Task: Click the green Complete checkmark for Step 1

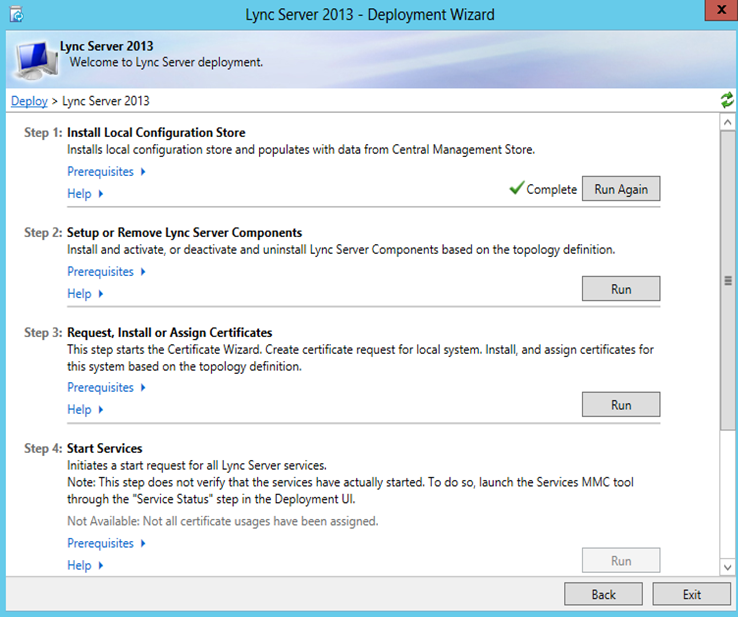Action: [x=516, y=188]
